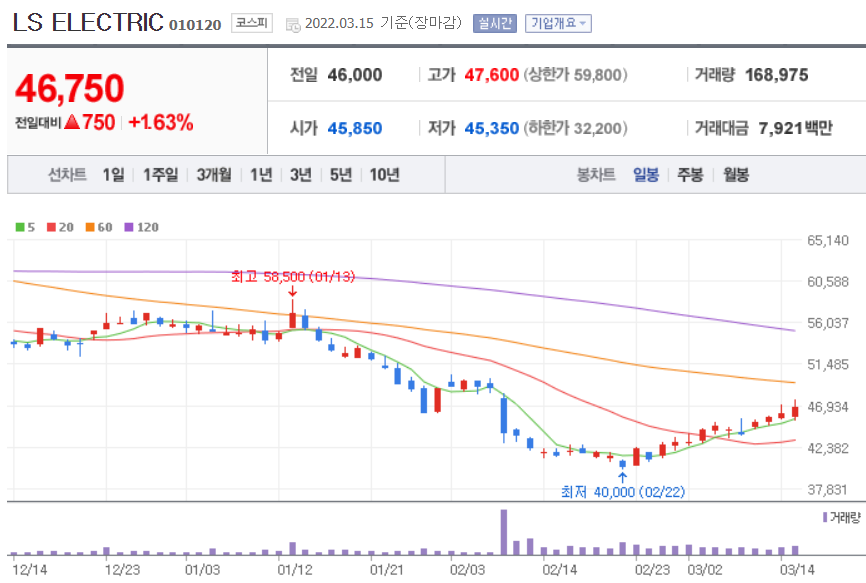
Task: Select the 1일 line chart period
Action: coord(113,175)
